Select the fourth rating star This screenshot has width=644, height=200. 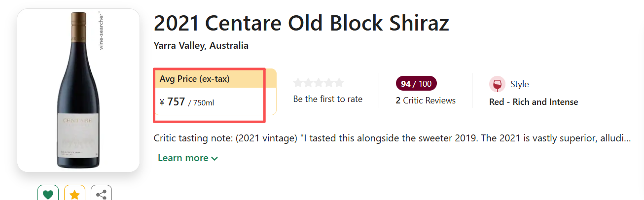329,83
